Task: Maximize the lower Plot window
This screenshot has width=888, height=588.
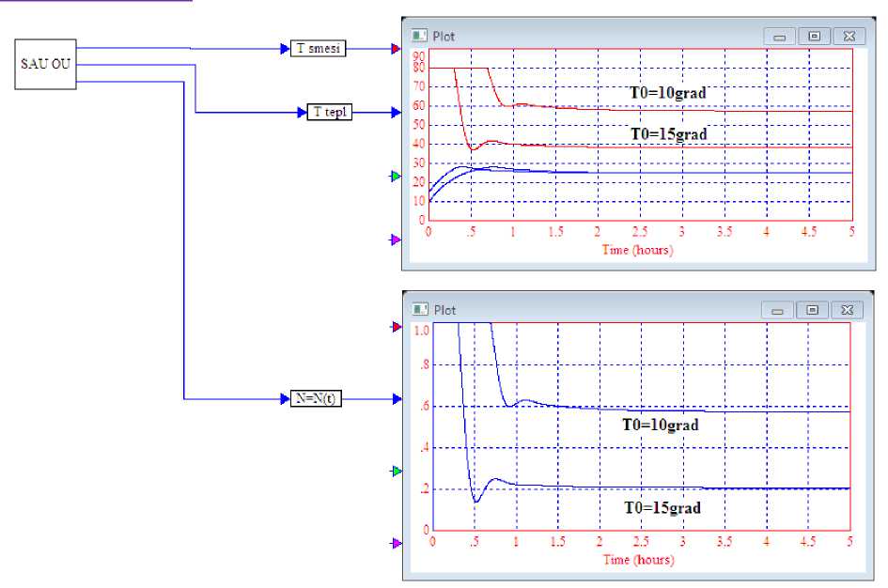Action: click(812, 310)
